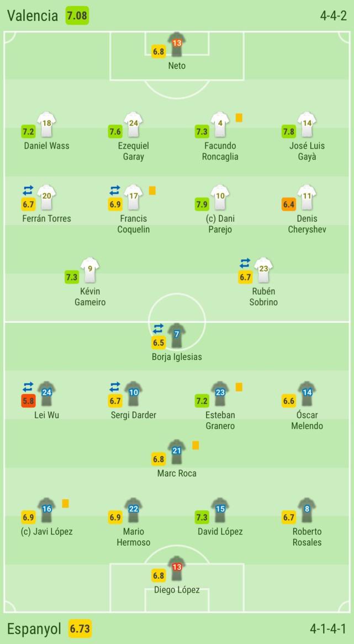
Task: Select Javi López's yellow card icon
Action: [x=65, y=504]
